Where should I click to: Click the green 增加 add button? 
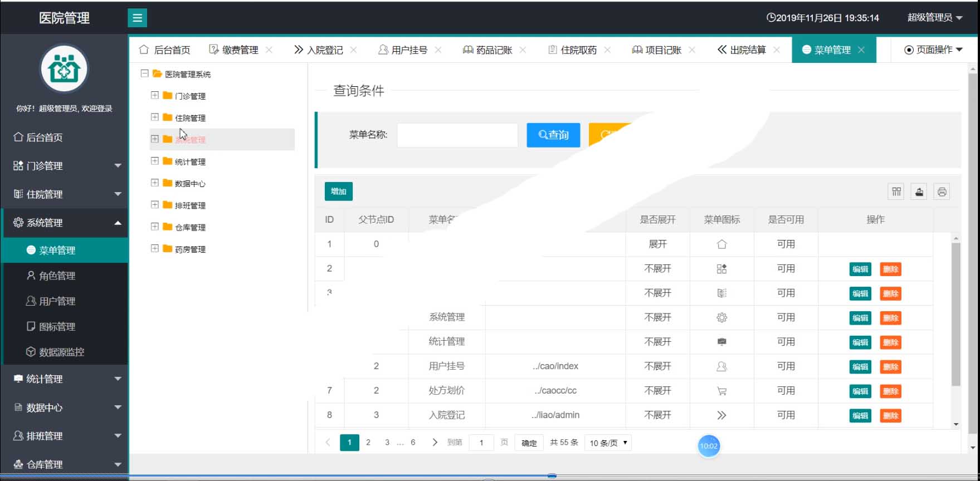tap(338, 192)
